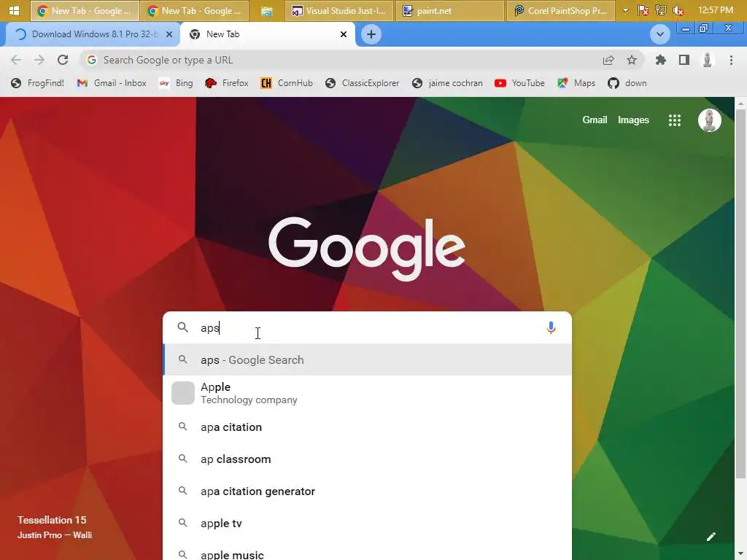
Task: Open the FrogFind! bookmark
Action: click(x=37, y=83)
